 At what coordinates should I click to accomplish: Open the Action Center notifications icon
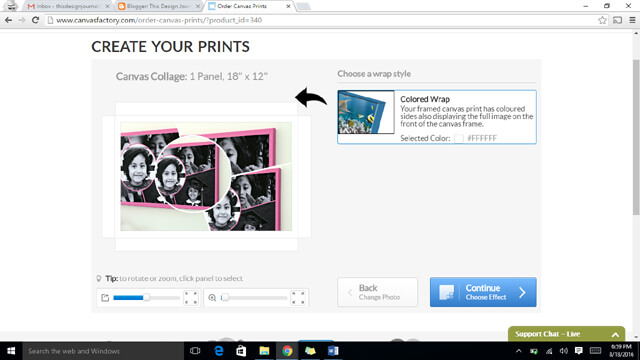(x=578, y=351)
